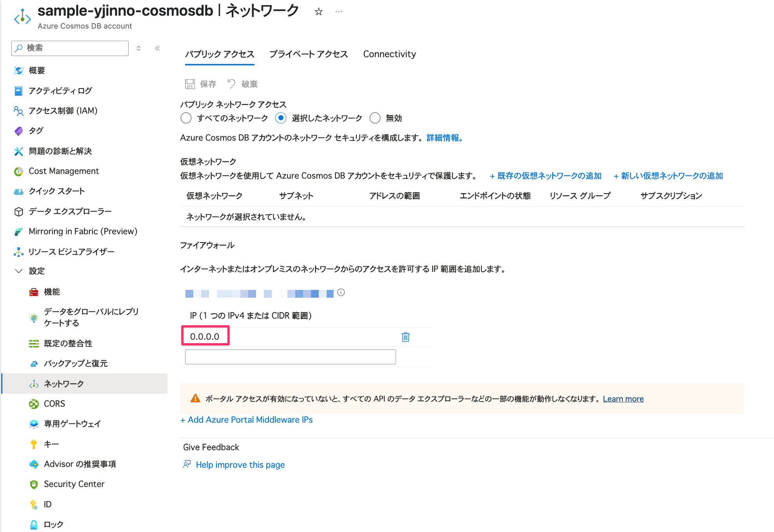
Task: Open キー keys page
Action: [51, 444]
